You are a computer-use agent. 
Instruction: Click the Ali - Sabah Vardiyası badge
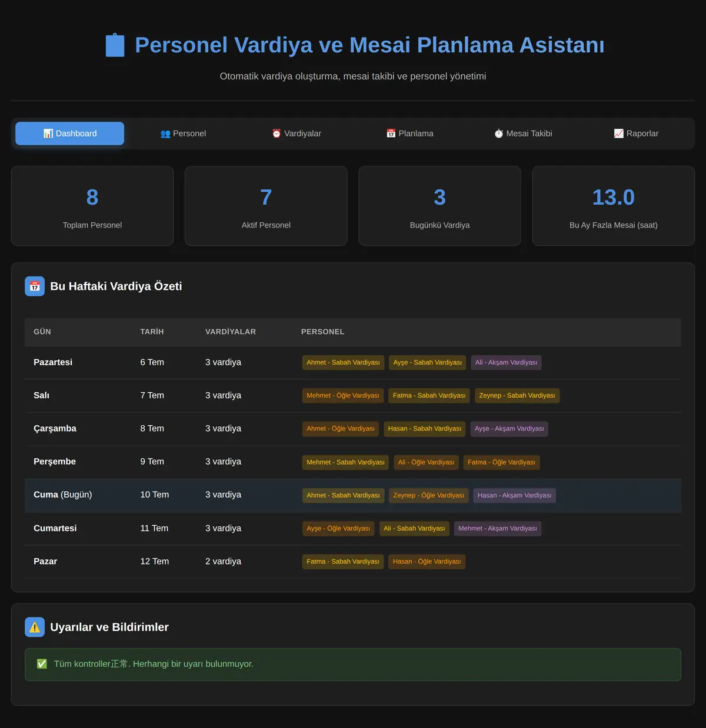(x=414, y=529)
